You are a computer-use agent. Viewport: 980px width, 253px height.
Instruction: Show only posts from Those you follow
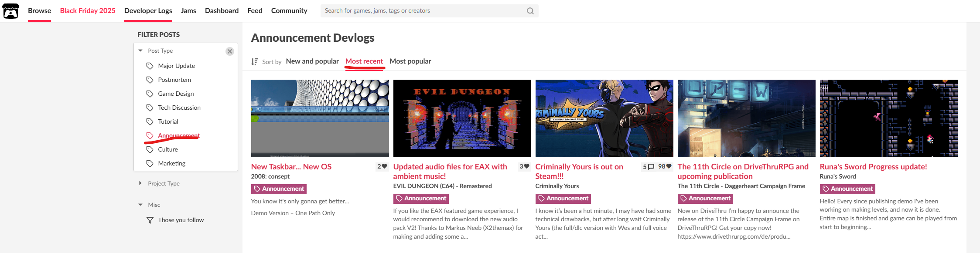[181, 220]
